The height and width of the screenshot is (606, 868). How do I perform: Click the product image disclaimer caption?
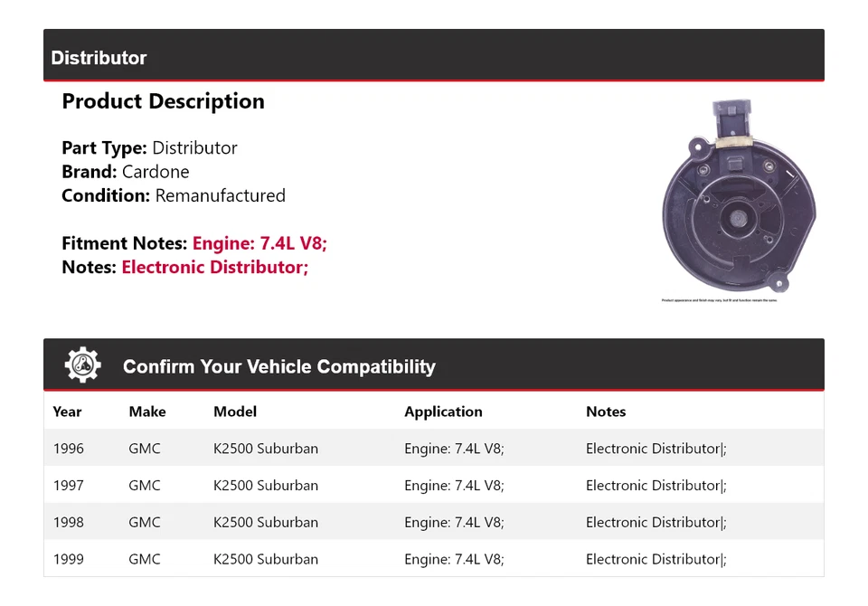719,300
